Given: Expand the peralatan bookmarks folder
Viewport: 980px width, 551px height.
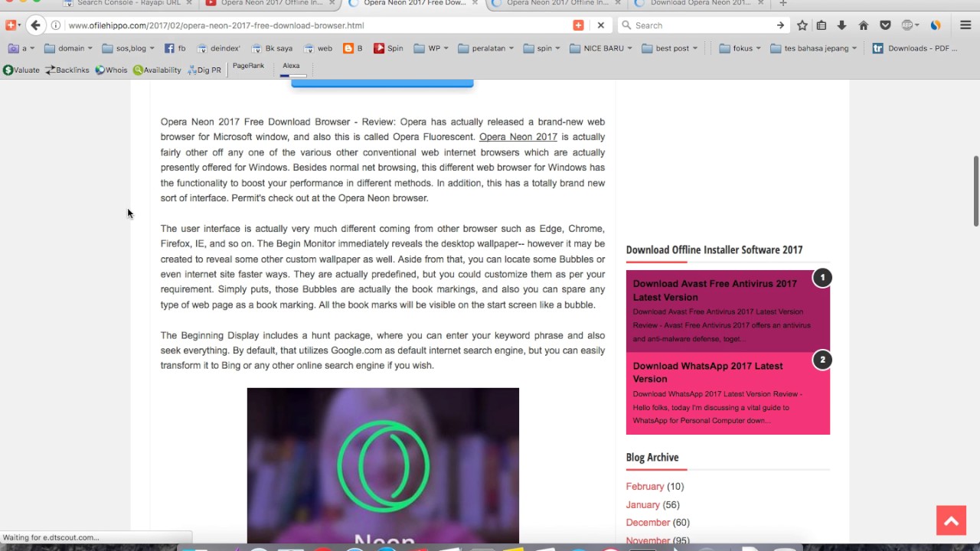Looking at the screenshot, I should tap(487, 48).
